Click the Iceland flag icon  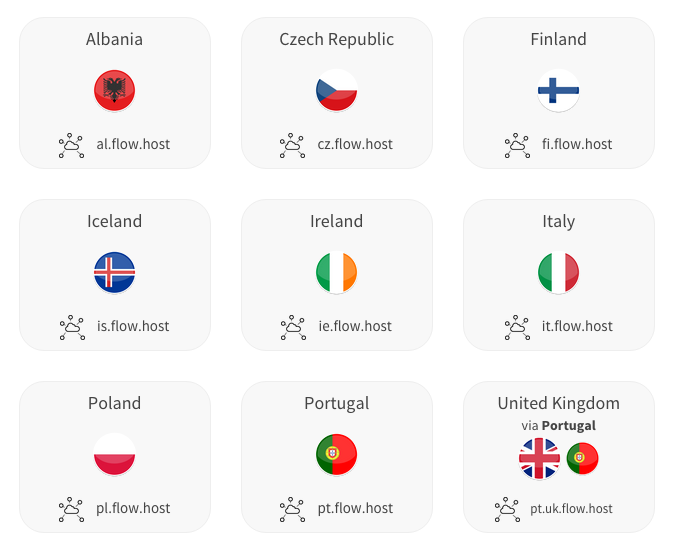tap(114, 272)
